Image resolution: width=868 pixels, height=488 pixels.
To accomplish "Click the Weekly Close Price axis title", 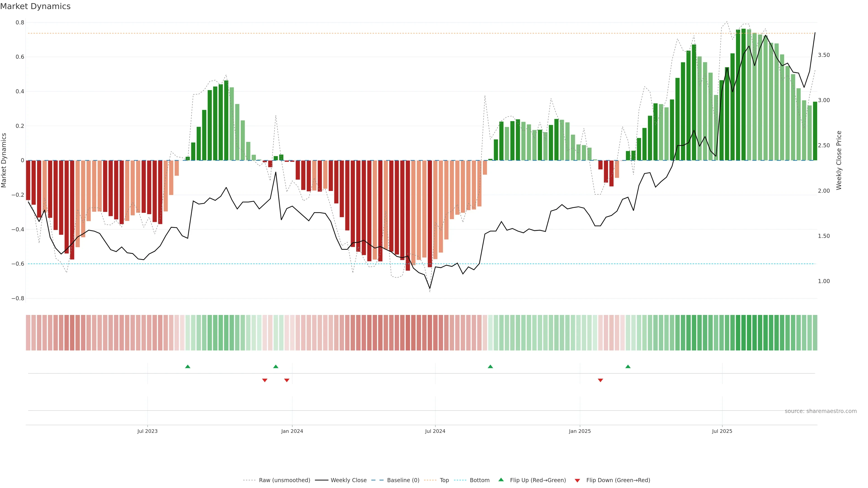I will point(839,160).
